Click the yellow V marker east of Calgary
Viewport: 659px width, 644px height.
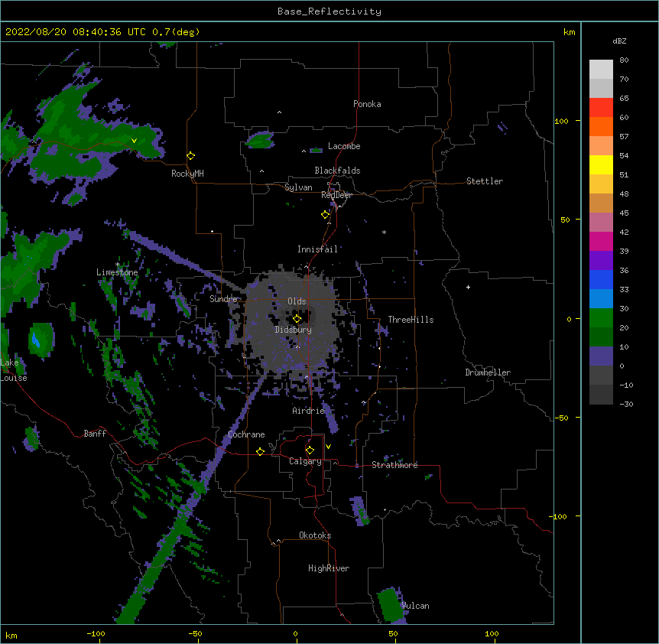(328, 447)
